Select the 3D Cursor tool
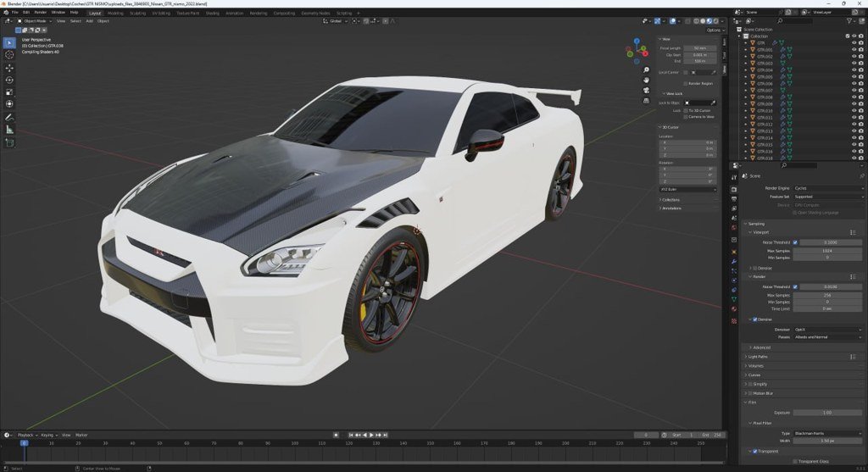Viewport: 868px width, 472px height. tap(9, 55)
